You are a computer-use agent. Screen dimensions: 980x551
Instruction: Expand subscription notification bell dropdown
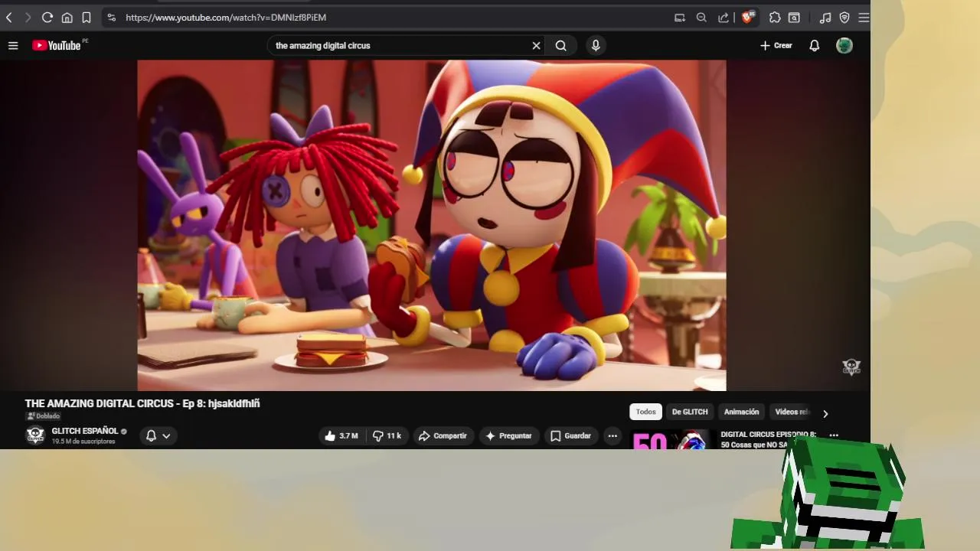click(158, 435)
